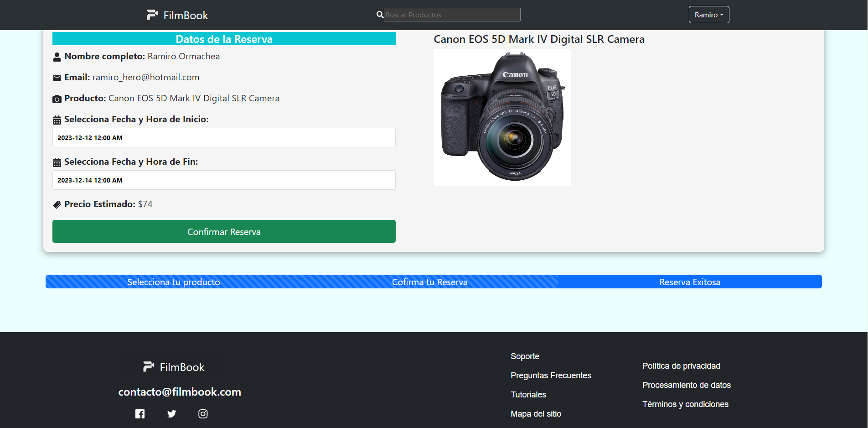Click the price tag icon beside Precio Estimado

57,205
